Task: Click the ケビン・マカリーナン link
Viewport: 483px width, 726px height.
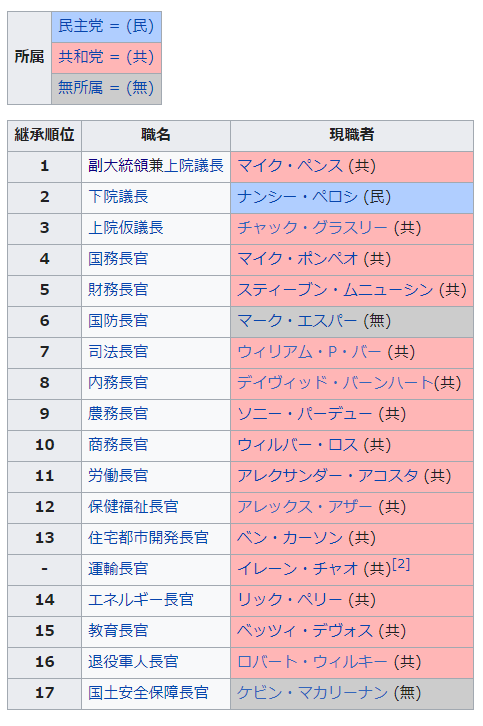Action: 313,693
